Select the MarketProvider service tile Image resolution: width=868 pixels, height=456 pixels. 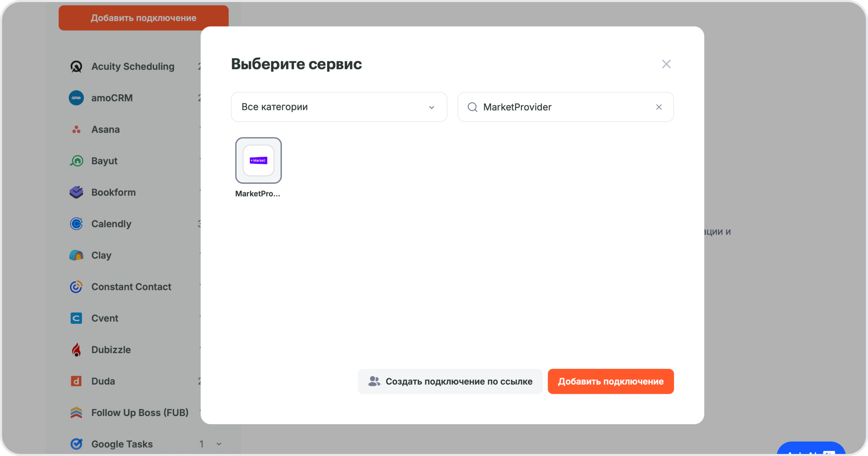258,161
